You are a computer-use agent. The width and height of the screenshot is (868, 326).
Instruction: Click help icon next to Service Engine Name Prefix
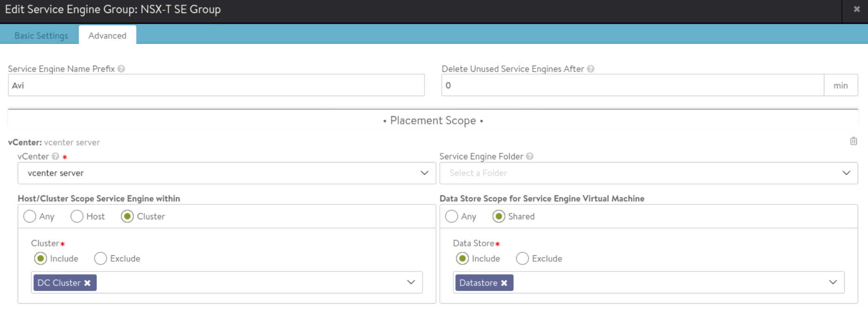[x=121, y=69]
